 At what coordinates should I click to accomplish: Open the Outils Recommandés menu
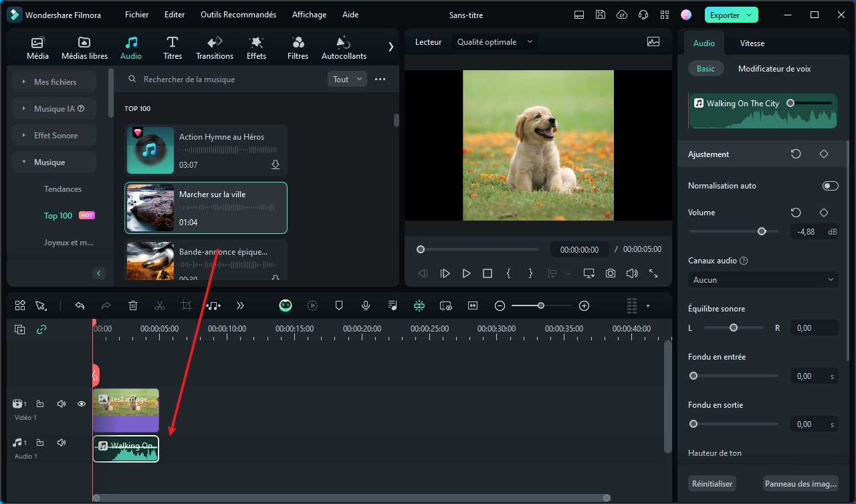point(239,15)
